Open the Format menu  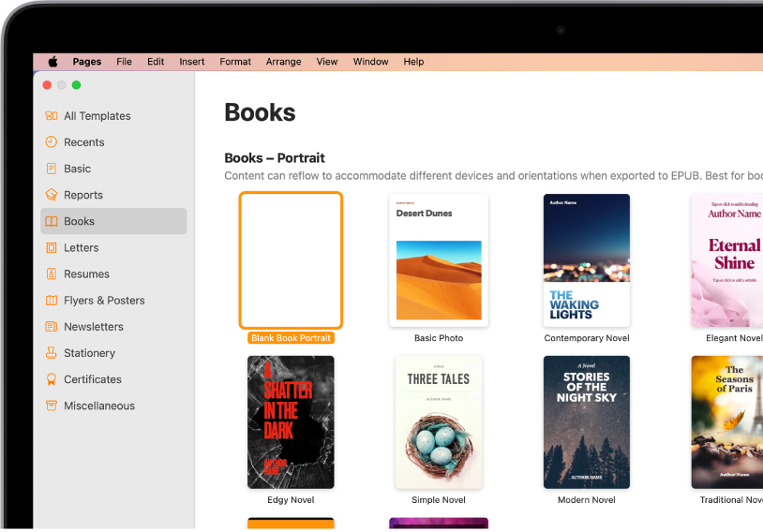click(x=235, y=62)
